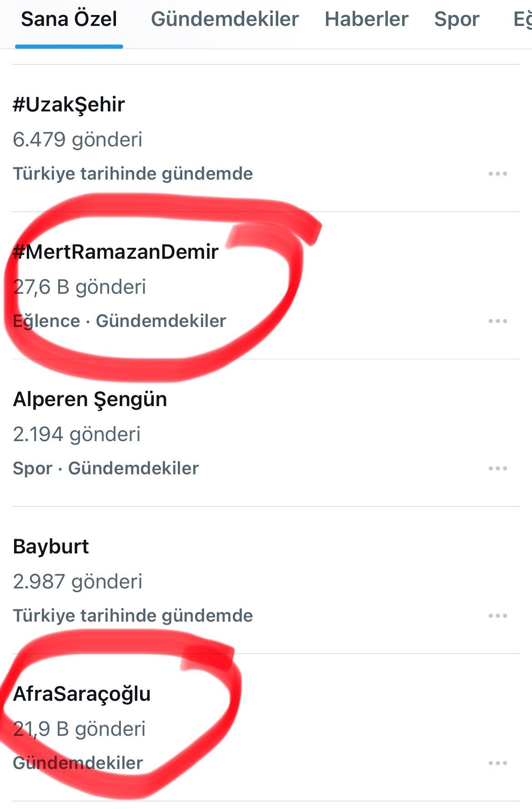
Task: Switch to the Gündemdekiler tab
Action: coord(225,19)
